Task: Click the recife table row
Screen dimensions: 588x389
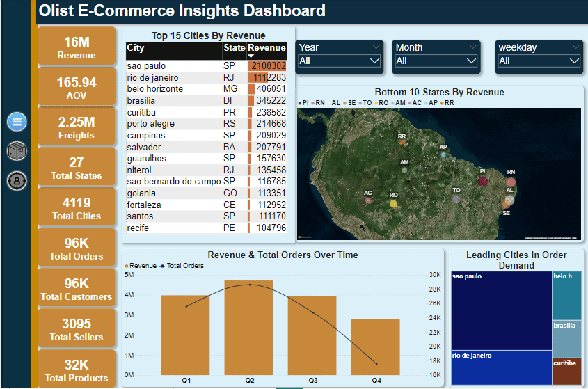Action: 207,228
